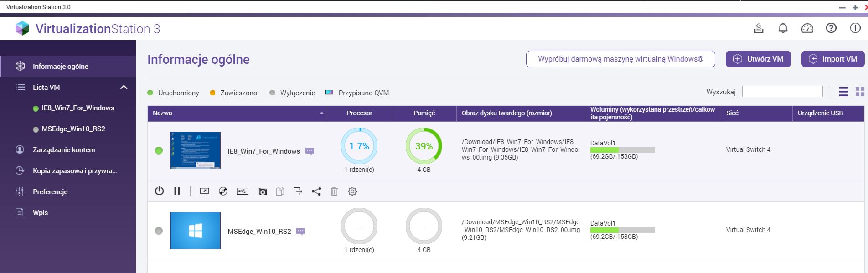Click MSEdge_Win10_RS2 name in table
Viewport: 868px width, 273px height.
(259, 232)
